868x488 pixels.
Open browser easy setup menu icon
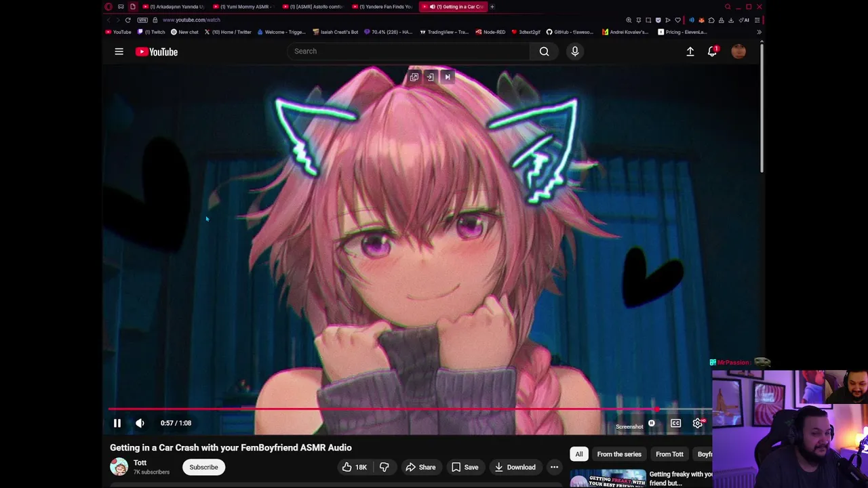tap(757, 20)
